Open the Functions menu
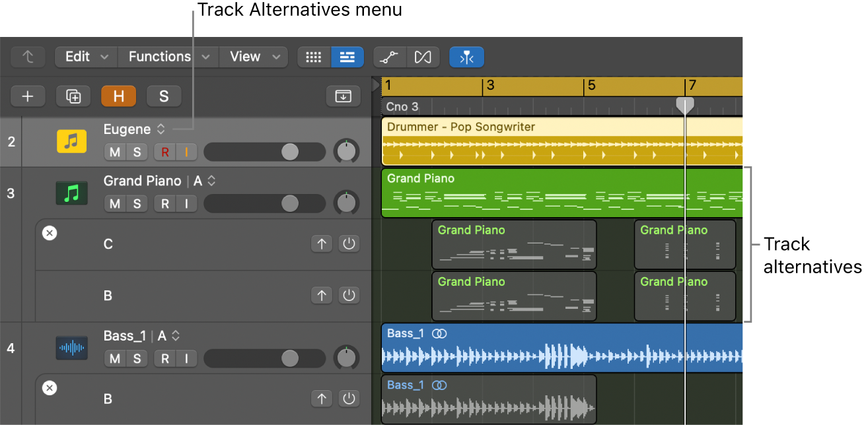This screenshot has height=425, width=868. click(x=160, y=57)
